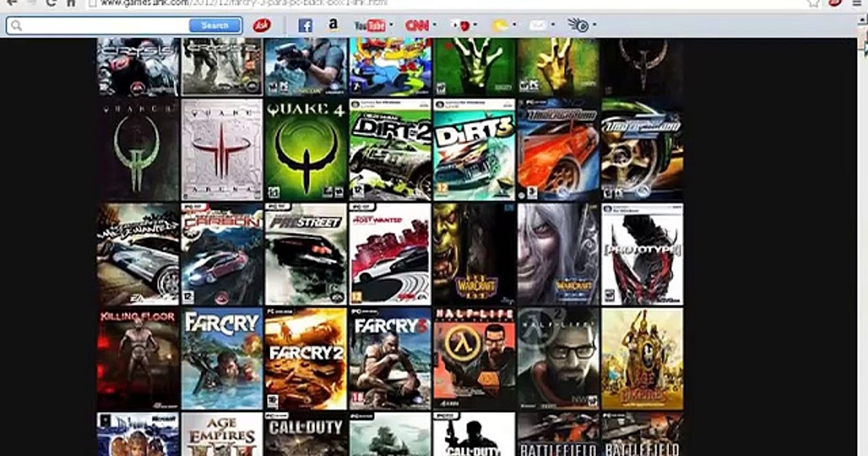
Task: Click the mail envelope toolbar icon
Action: pos(537,25)
